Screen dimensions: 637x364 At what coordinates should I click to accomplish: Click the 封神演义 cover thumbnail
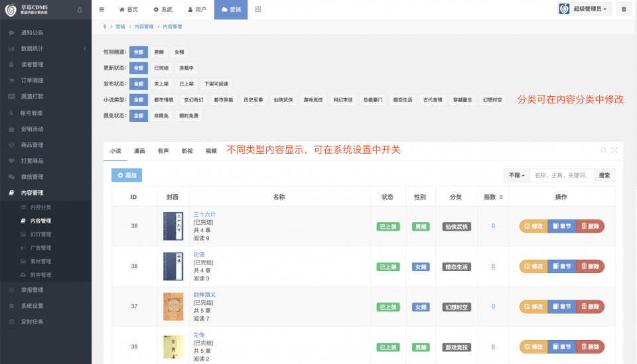pyautogui.click(x=173, y=306)
